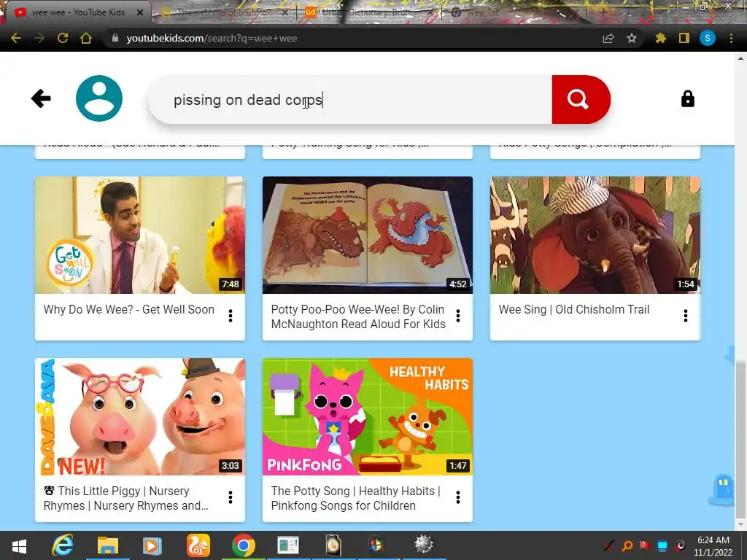The width and height of the screenshot is (747, 560).
Task: Close the 'wee wee - YouTube Kids' tab
Action: click(x=140, y=12)
